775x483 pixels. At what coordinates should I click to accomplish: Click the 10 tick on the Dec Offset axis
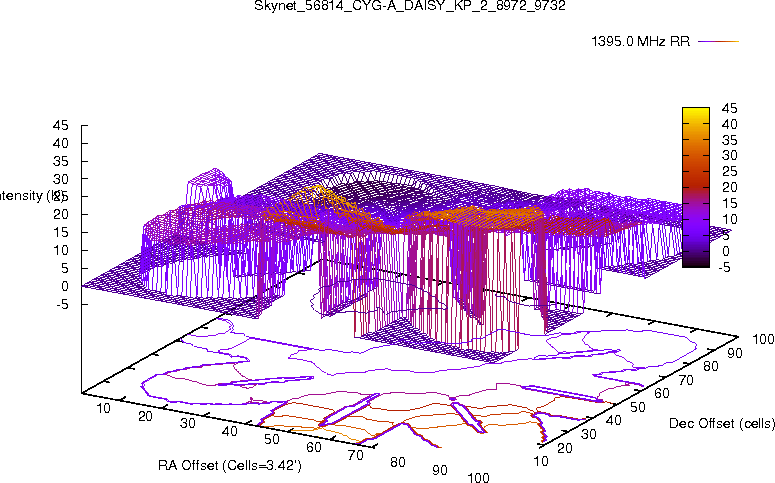pyautogui.click(x=541, y=461)
